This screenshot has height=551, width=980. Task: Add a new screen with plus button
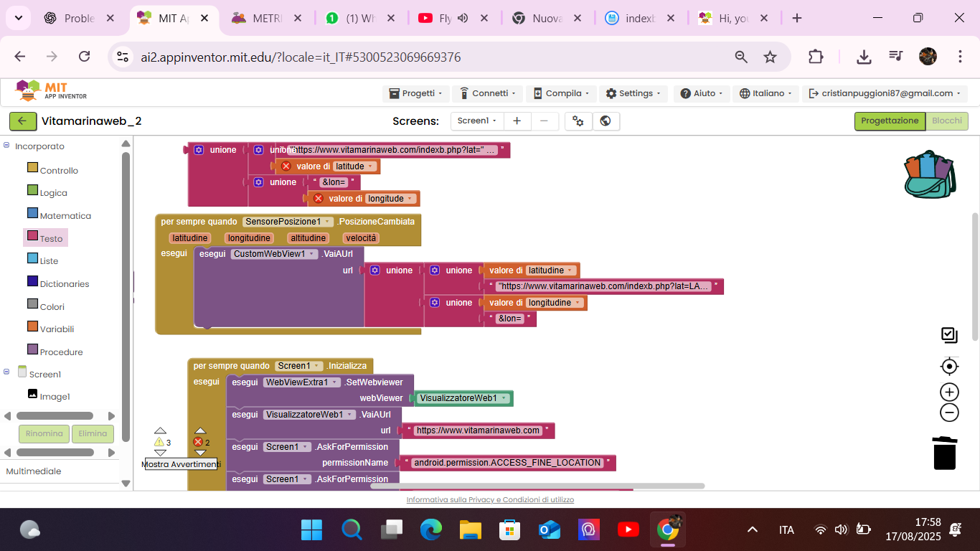coord(517,121)
